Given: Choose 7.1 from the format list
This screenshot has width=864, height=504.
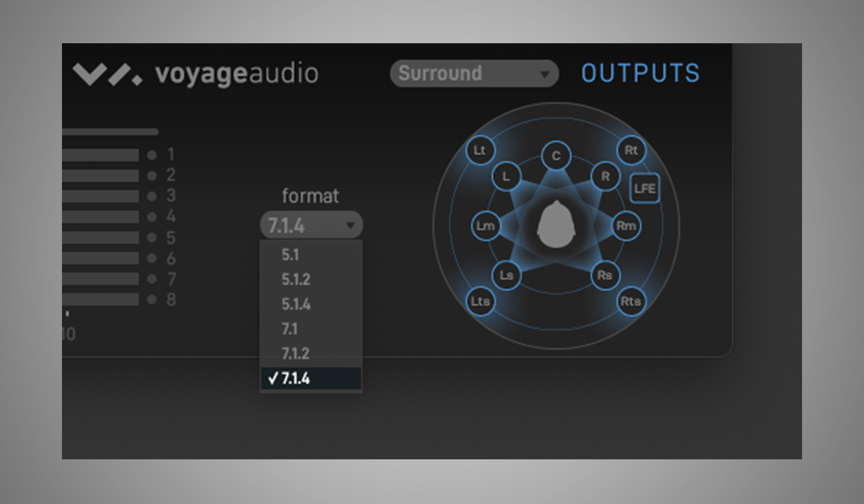Looking at the screenshot, I should tap(311, 329).
